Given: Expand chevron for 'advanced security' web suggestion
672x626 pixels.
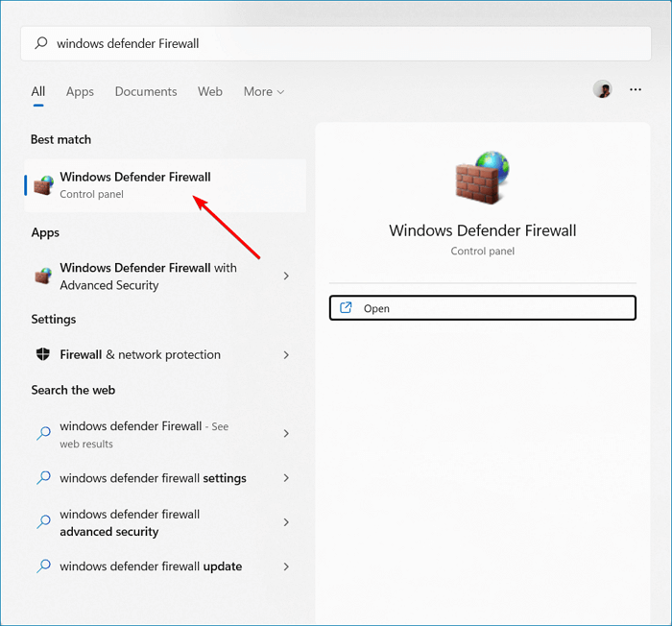Looking at the screenshot, I should 286,521.
